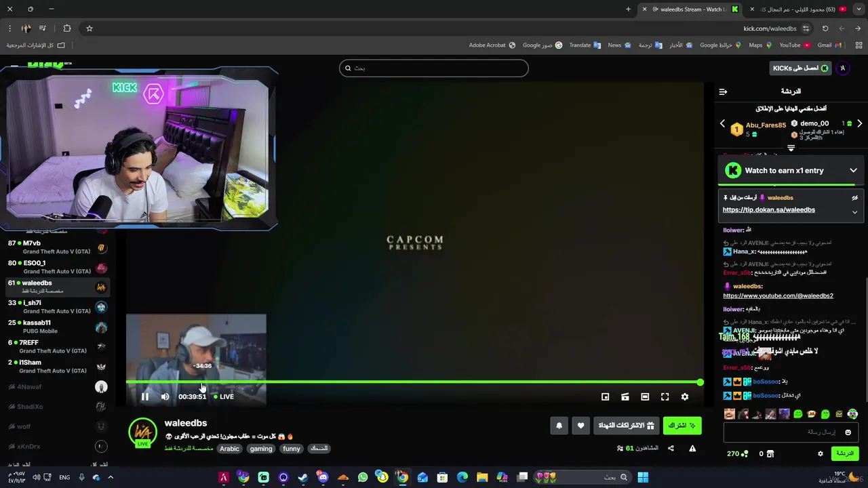
Task: Open 7REFF channel in sidebar
Action: point(58,346)
